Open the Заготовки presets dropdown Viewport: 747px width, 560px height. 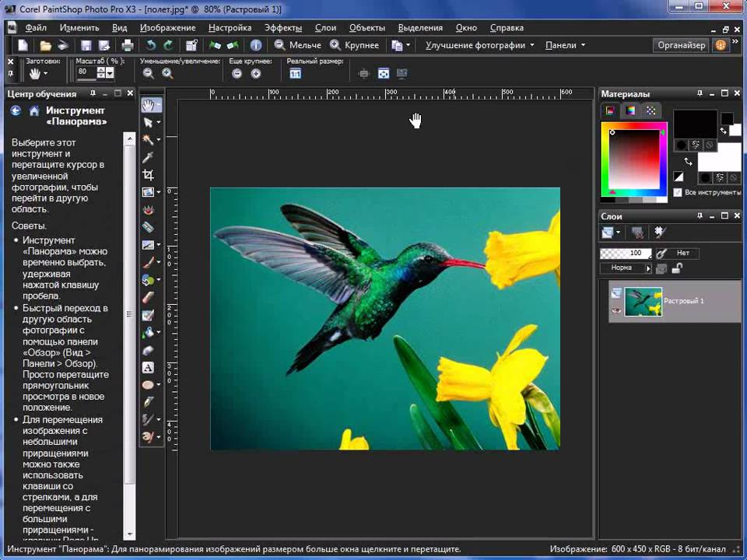(45, 73)
